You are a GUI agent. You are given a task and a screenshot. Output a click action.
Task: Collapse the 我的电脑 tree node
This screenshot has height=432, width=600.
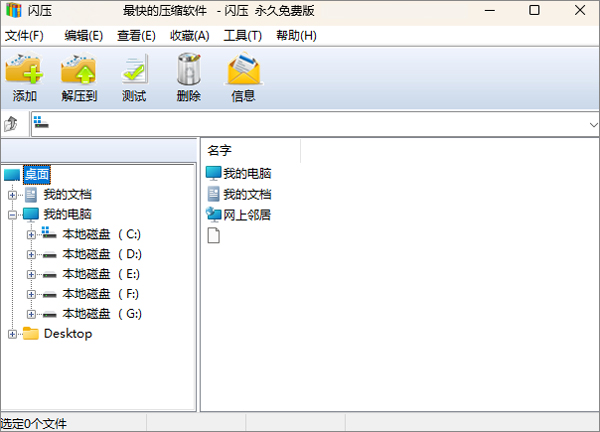point(12,215)
